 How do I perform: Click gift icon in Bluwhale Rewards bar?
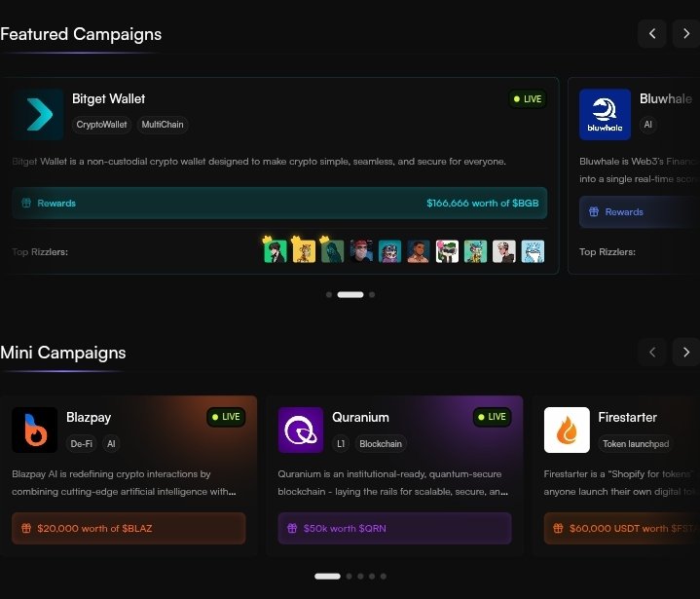coord(594,211)
